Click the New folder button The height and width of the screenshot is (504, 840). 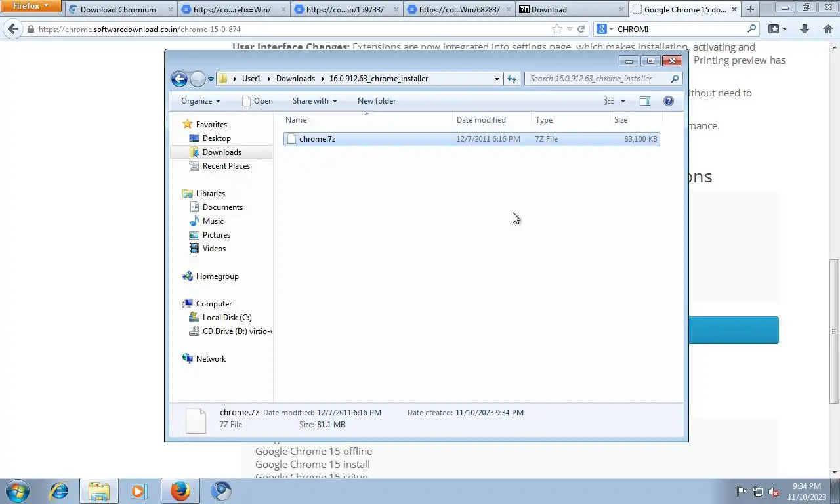[377, 101]
